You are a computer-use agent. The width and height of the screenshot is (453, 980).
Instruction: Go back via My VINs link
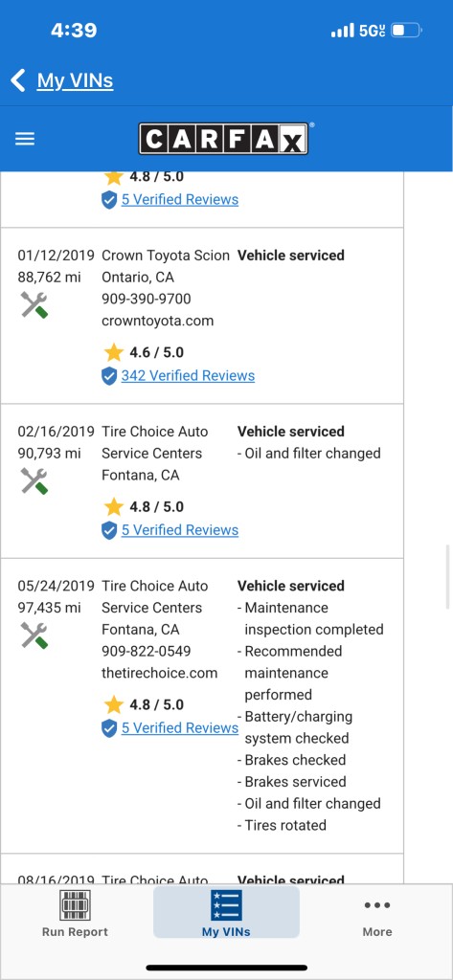[x=75, y=80]
